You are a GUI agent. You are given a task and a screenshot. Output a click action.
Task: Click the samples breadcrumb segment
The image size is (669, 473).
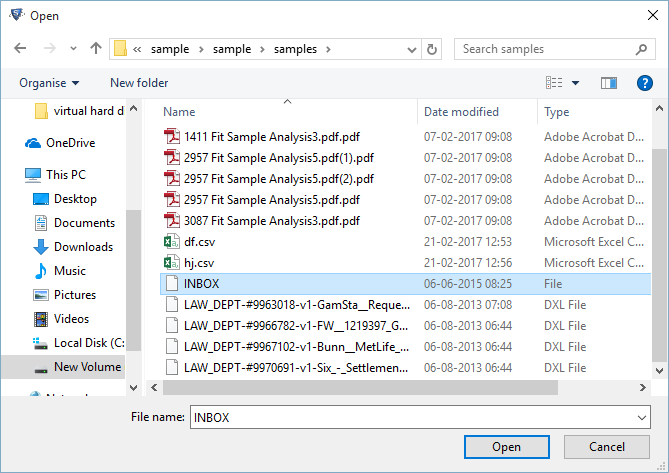click(x=295, y=49)
